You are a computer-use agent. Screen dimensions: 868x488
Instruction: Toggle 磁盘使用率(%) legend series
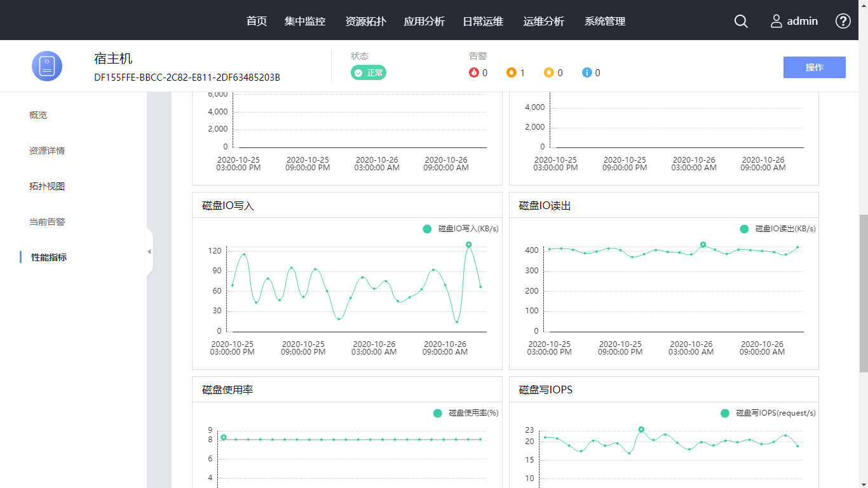point(466,413)
